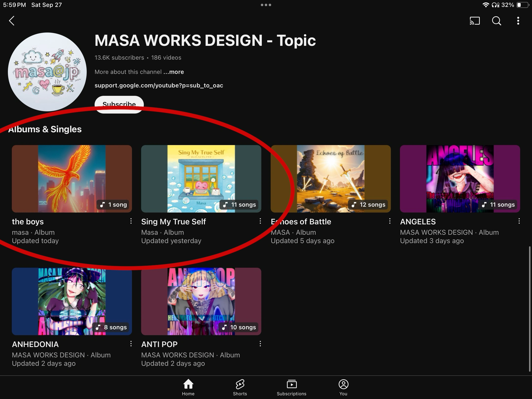
Task: Open options menu for ANTI POP album
Action: click(260, 344)
